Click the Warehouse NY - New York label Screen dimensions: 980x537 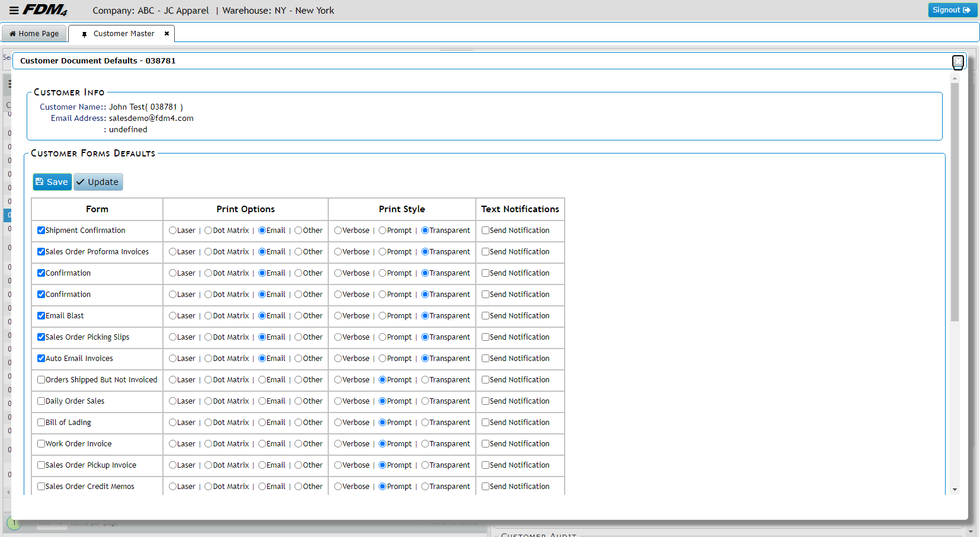tap(278, 11)
